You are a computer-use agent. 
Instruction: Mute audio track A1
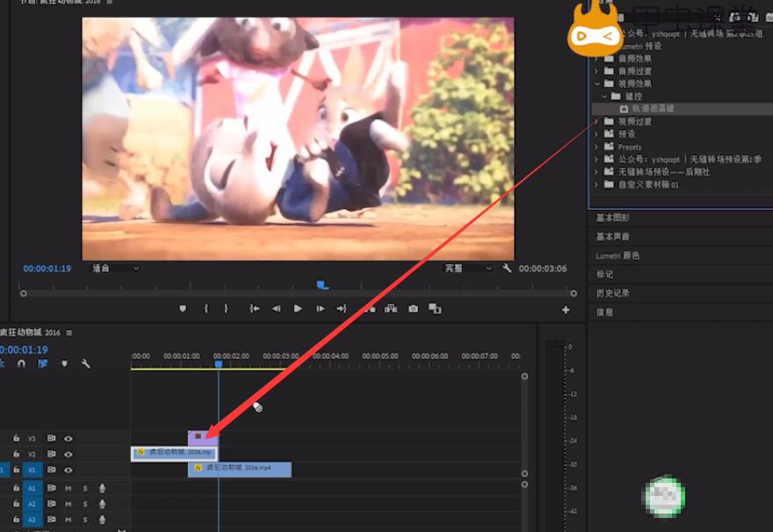pyautogui.click(x=68, y=488)
